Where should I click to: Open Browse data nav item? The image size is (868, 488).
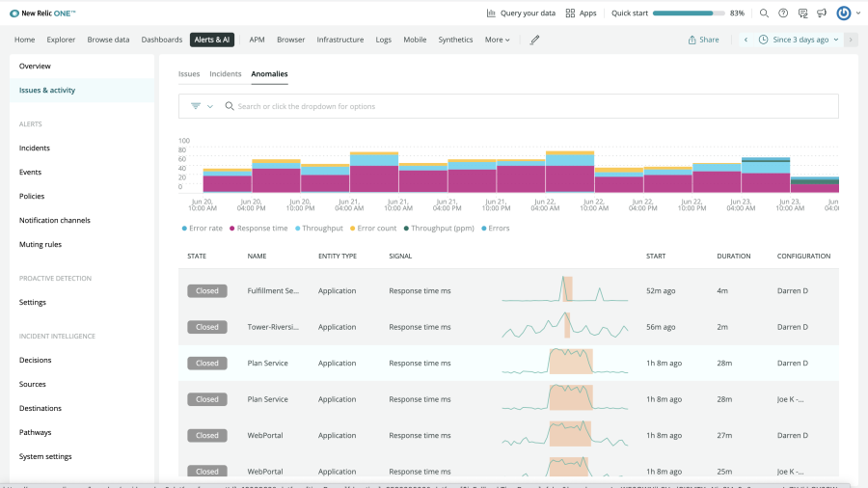[108, 40]
